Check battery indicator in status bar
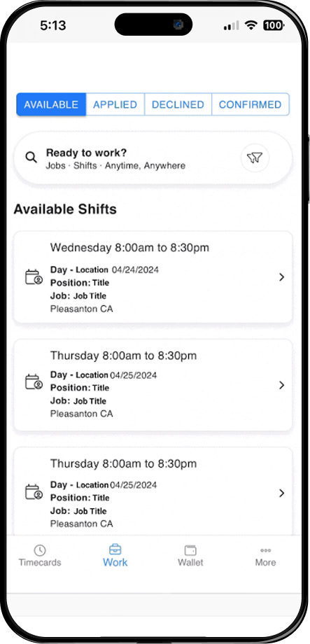This screenshot has width=310, height=644. click(x=273, y=25)
